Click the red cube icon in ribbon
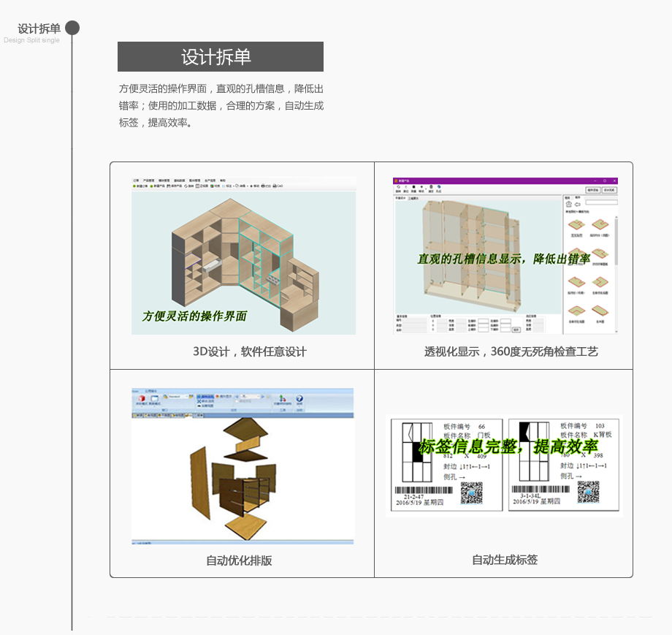The image size is (672, 635). (140, 399)
